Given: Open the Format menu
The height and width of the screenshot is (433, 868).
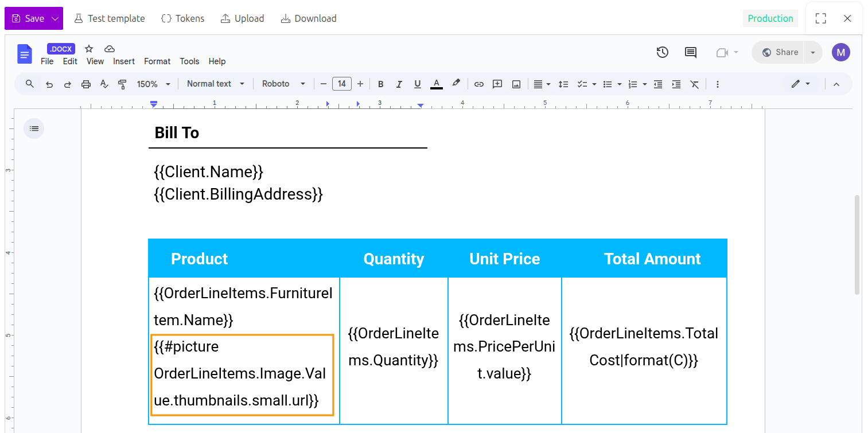Looking at the screenshot, I should (157, 61).
